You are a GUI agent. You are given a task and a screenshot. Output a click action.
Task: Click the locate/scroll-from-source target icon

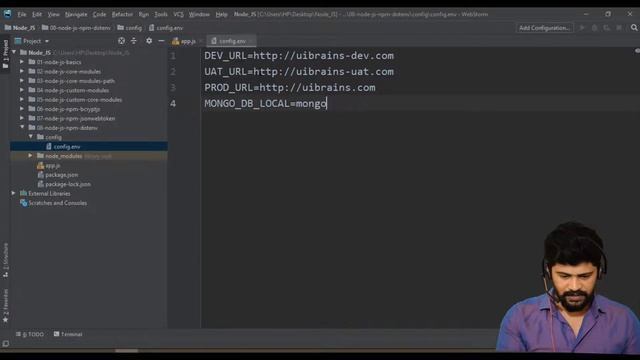(x=122, y=41)
